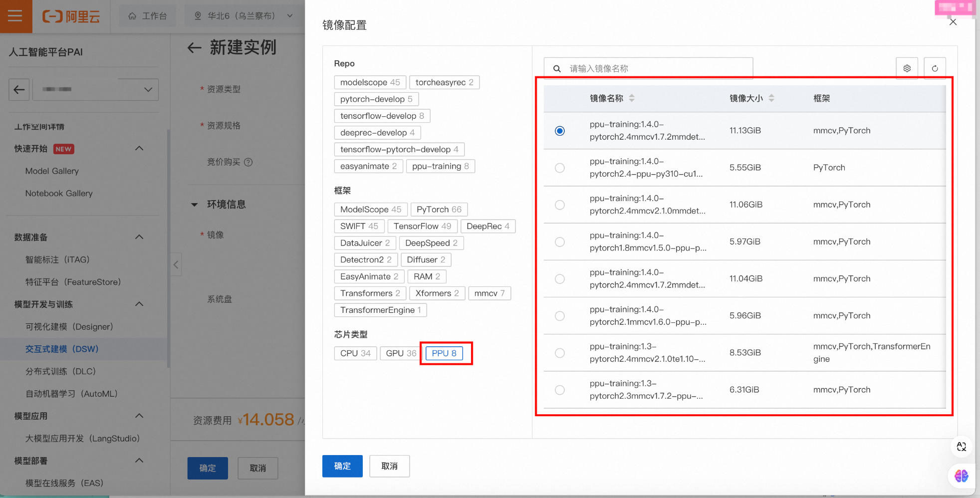Image resolution: width=980 pixels, height=498 pixels.
Task: Confirm image selection with 确定 in dialog
Action: tap(342, 466)
